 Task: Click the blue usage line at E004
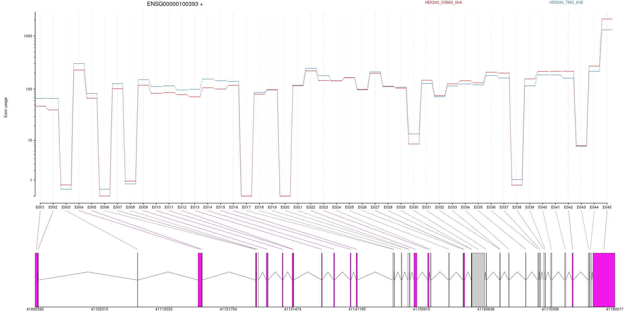(x=79, y=64)
